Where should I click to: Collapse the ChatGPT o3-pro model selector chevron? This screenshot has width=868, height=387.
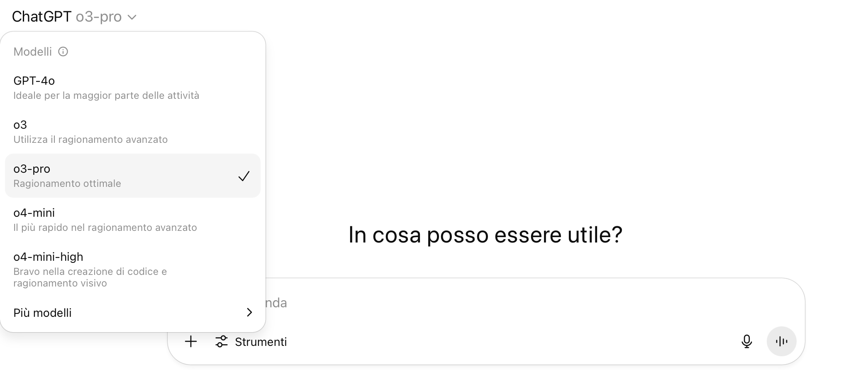tap(132, 17)
